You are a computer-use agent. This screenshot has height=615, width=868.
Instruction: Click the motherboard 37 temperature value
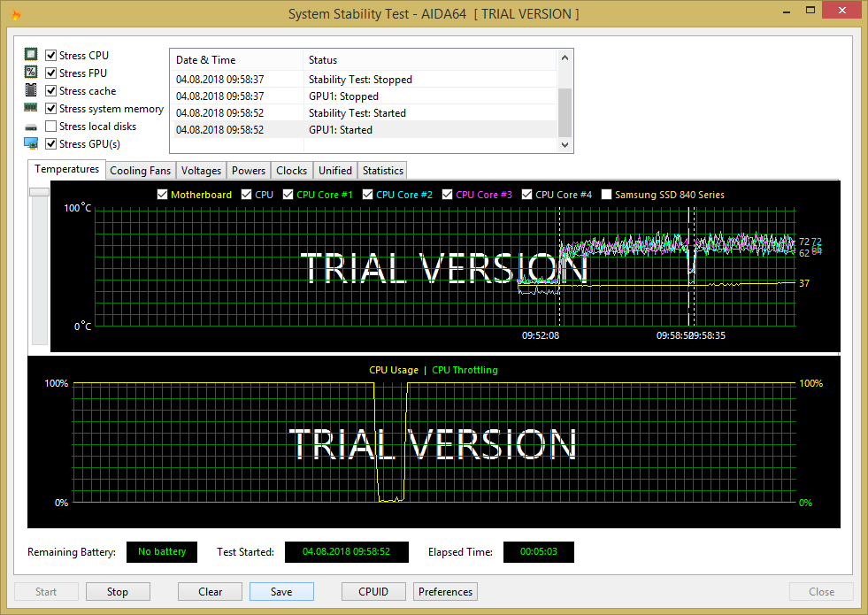(x=804, y=283)
